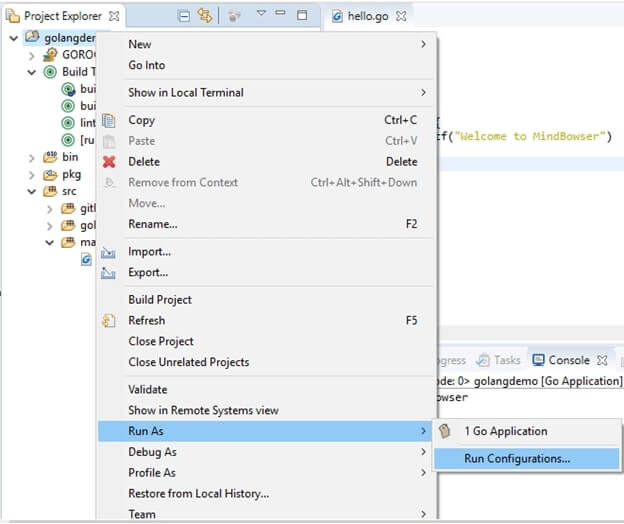
Task: Expand the bin folder in tree
Action: [32, 158]
